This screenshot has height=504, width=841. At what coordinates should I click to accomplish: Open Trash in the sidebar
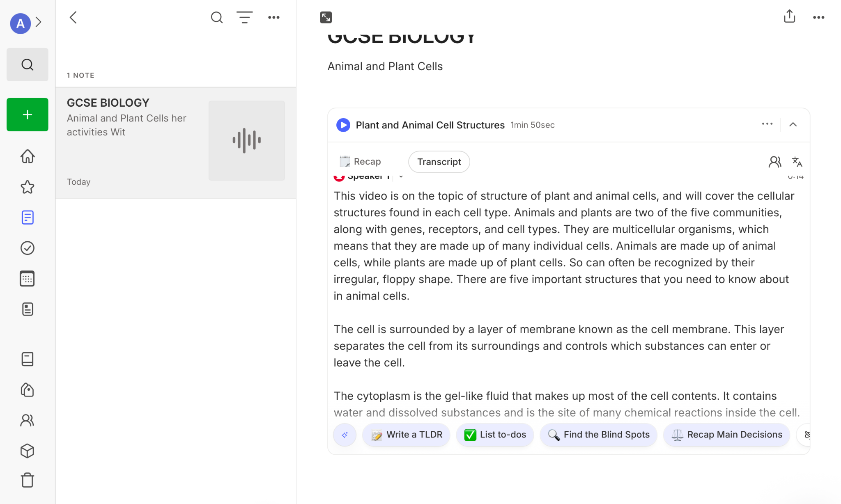click(x=28, y=480)
